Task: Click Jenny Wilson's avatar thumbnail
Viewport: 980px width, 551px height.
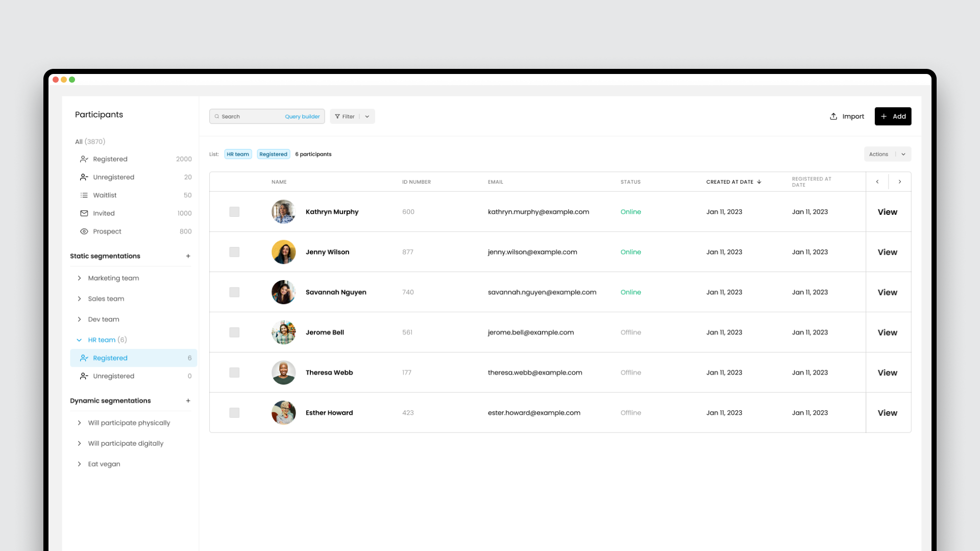Action: (x=283, y=252)
